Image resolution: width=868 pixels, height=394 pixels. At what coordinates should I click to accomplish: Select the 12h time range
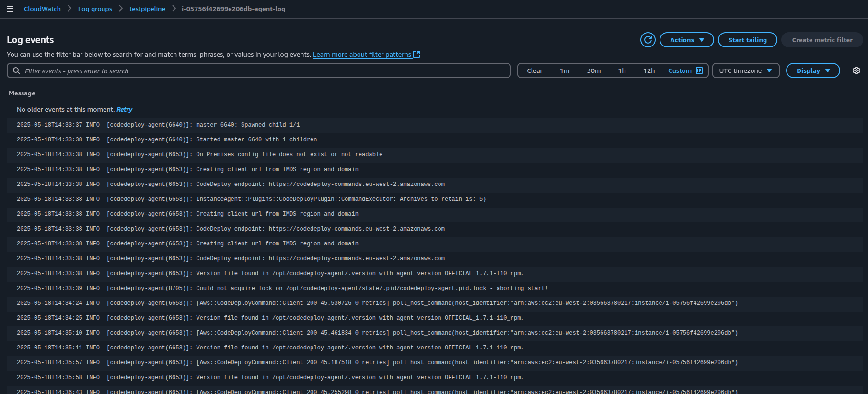649,70
